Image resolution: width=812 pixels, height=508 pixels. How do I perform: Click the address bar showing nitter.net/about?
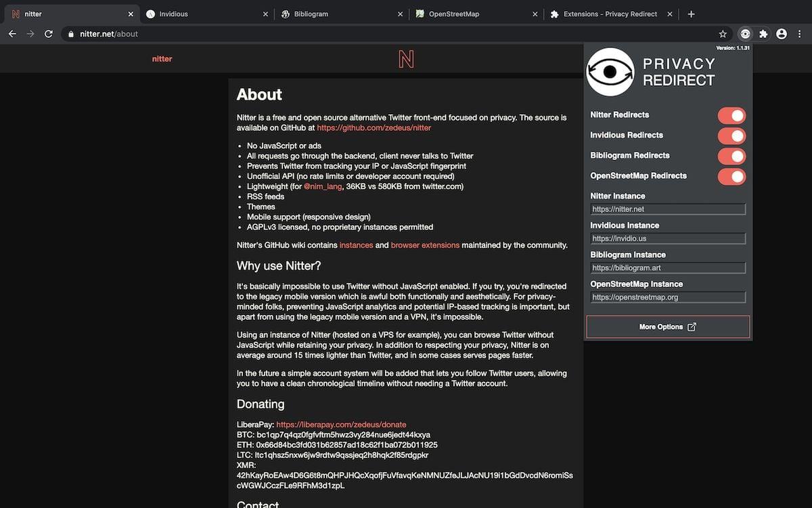click(x=386, y=34)
